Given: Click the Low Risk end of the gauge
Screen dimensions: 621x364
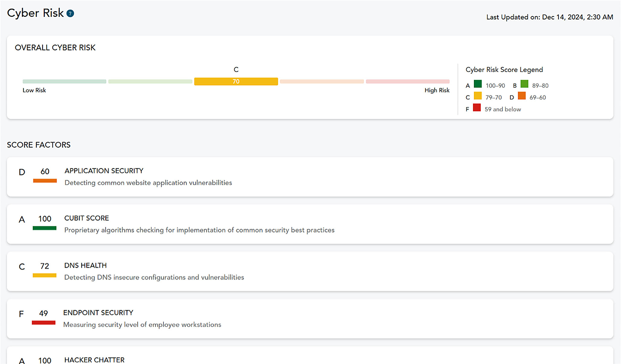Looking at the screenshot, I should (x=34, y=90).
